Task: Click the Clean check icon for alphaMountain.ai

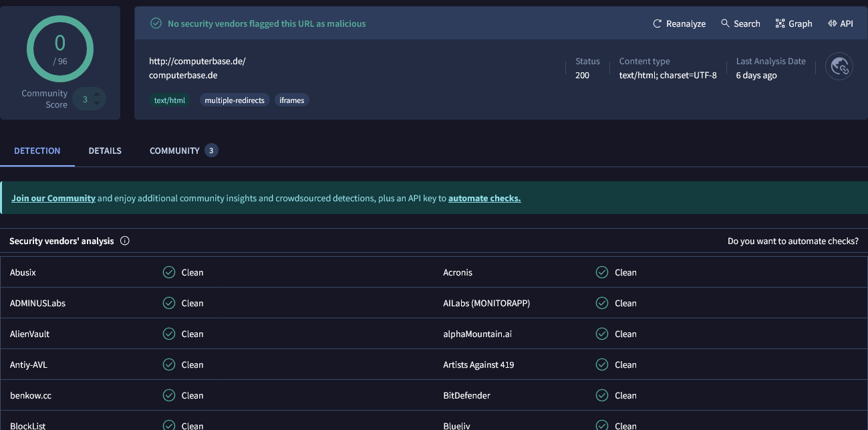Action: click(602, 334)
